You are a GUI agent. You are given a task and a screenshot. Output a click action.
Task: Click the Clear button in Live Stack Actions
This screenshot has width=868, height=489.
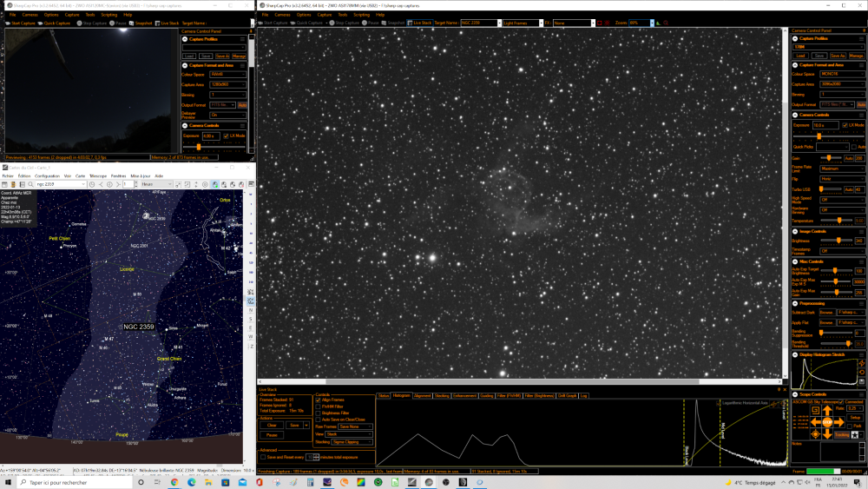[272, 426]
